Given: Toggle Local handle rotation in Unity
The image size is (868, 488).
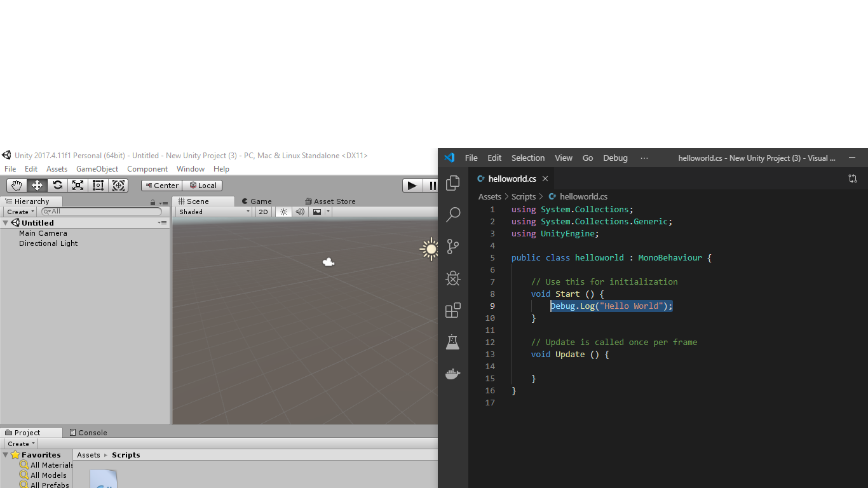Looking at the screenshot, I should tap(202, 186).
